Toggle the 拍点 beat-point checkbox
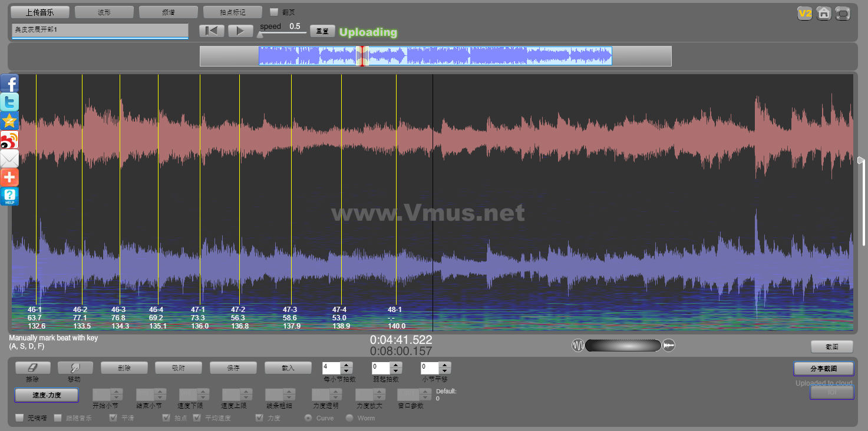868x431 pixels. point(166,418)
